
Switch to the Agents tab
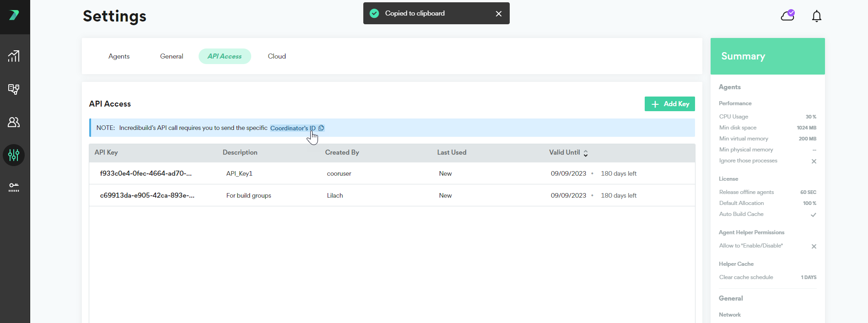(119, 56)
